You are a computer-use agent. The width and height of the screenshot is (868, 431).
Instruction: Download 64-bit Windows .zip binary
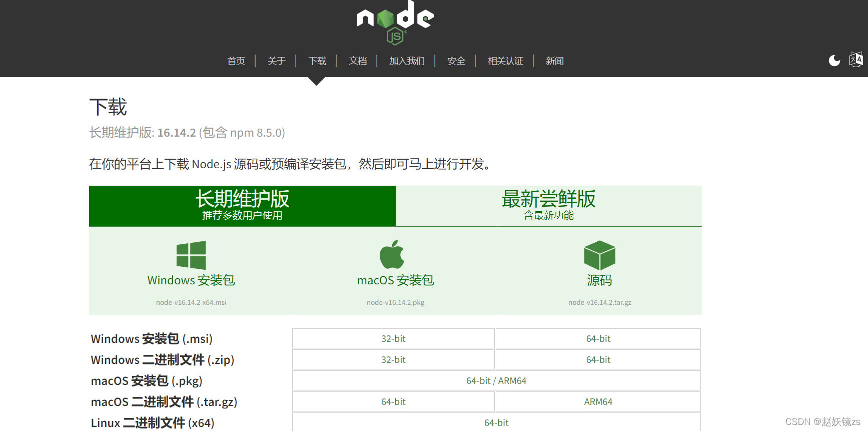[x=598, y=359]
